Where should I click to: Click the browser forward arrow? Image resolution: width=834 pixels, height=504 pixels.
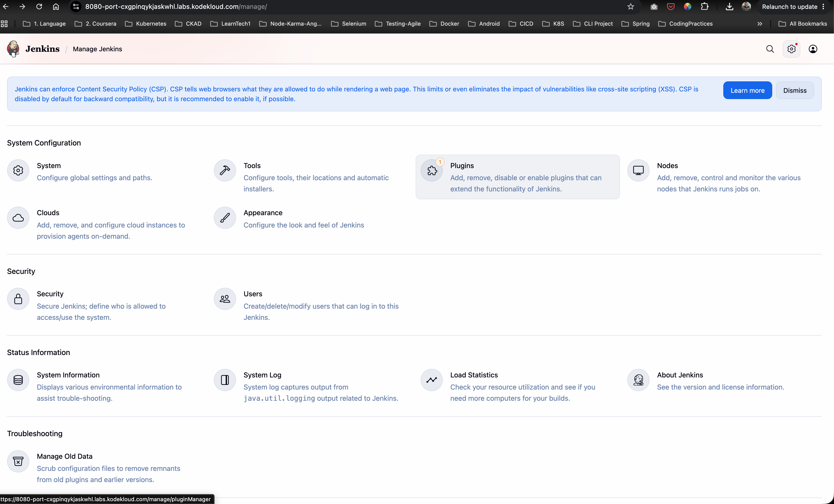pyautogui.click(x=22, y=7)
